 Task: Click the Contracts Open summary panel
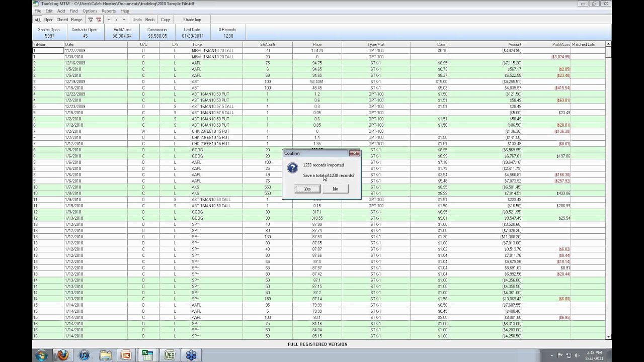click(x=85, y=33)
